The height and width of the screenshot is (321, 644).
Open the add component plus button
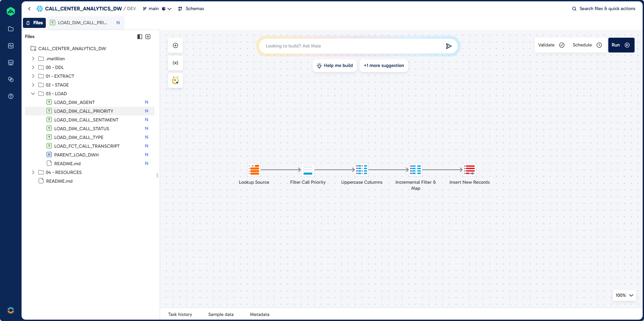click(175, 45)
